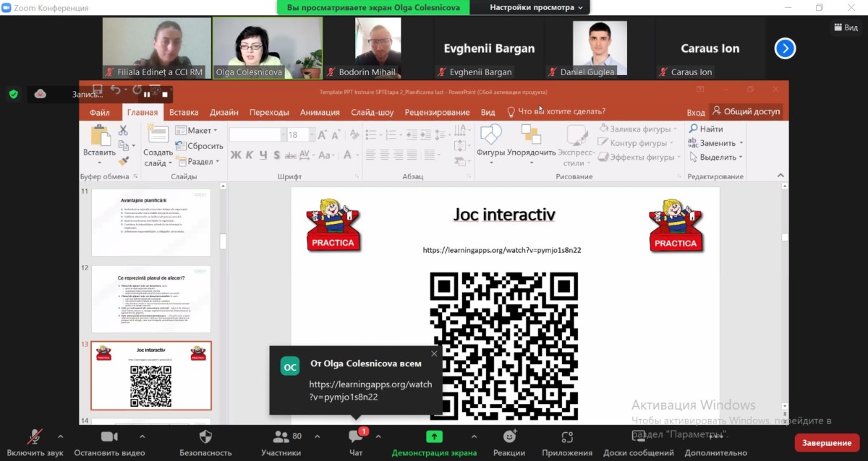Open the Заменить replace dropdown
Screen dimensions: 868x461
pos(715,143)
